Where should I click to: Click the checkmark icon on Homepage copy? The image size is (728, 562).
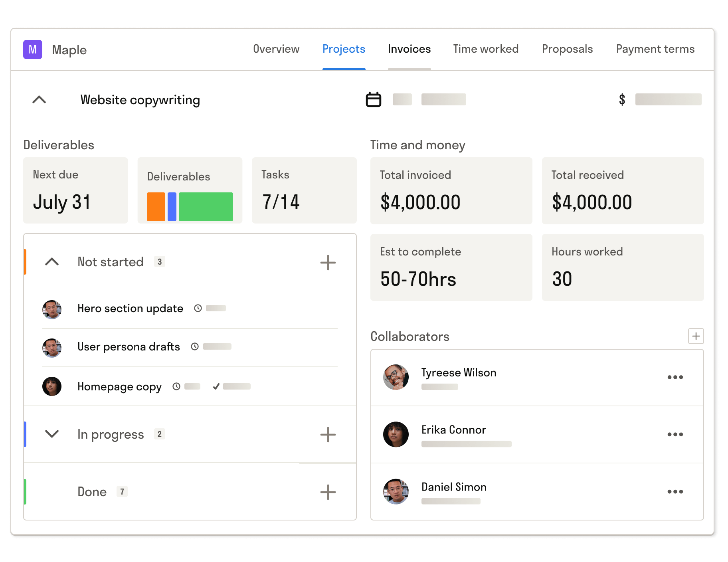click(216, 386)
